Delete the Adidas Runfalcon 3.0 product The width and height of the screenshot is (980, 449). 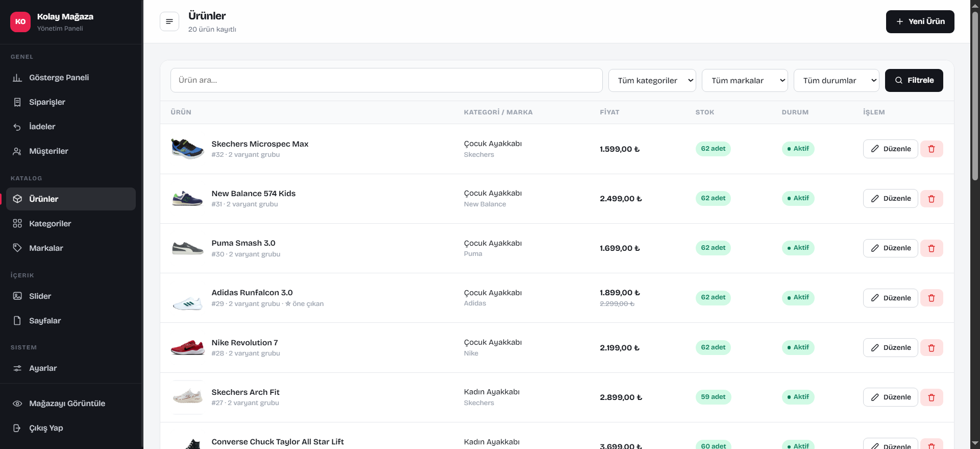(x=932, y=298)
